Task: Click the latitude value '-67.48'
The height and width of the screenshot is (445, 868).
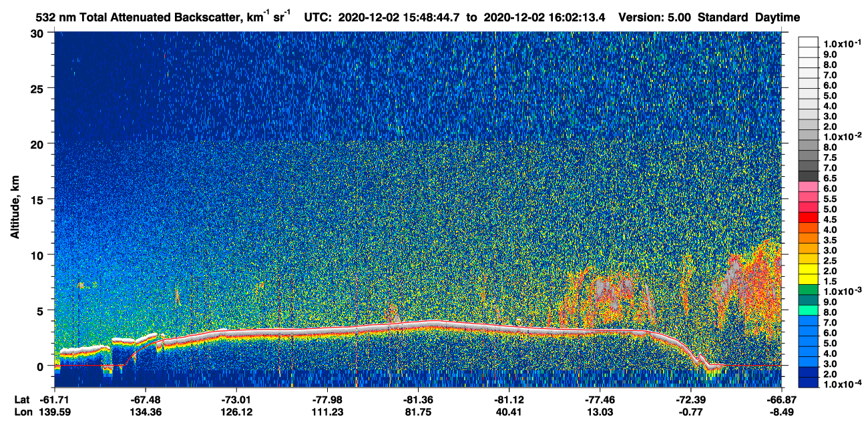Action: click(x=146, y=400)
